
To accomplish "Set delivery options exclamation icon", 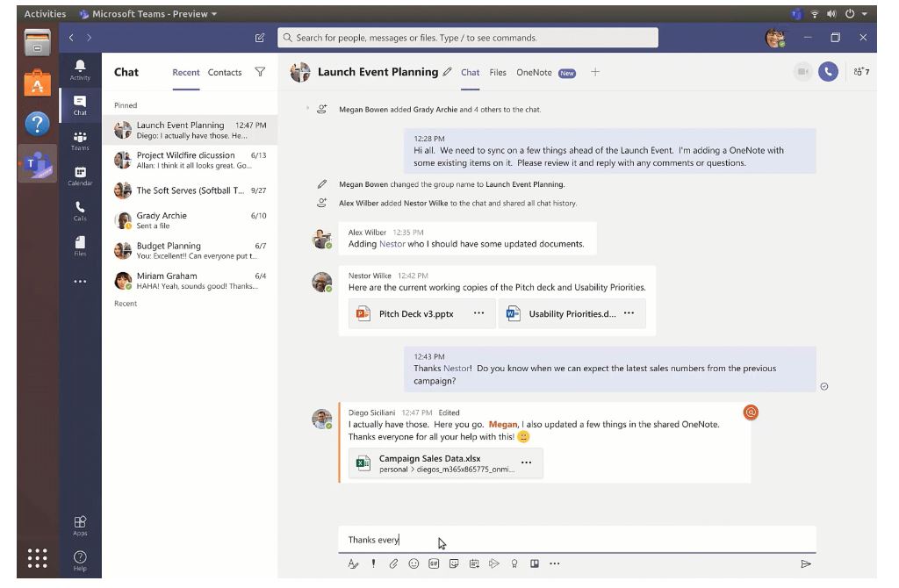I will 373,564.
